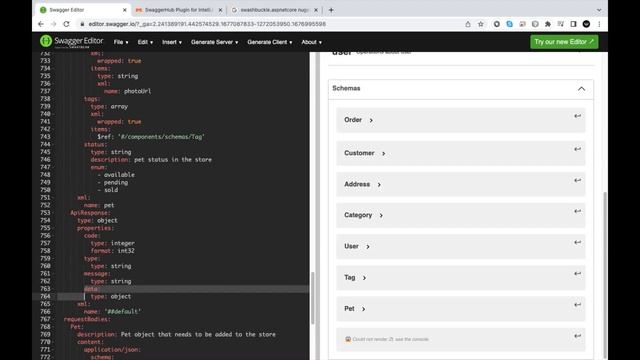The width and height of the screenshot is (640, 360).
Task: Click the 'application/json:' line
Action: coord(112,349)
